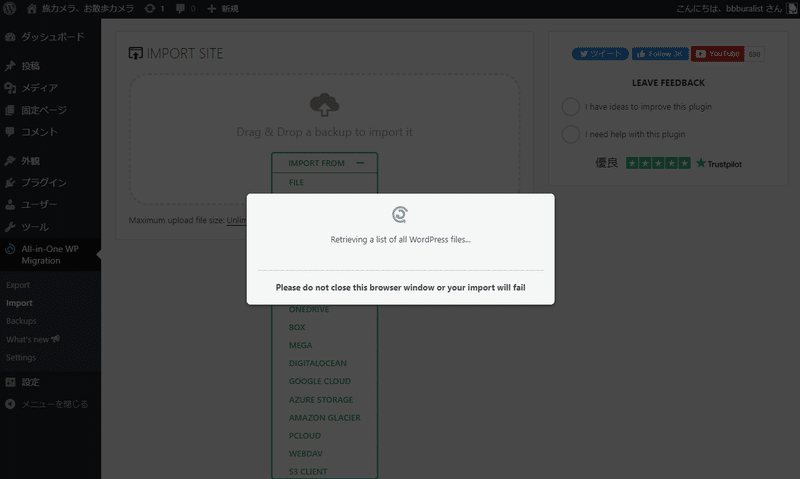Screen dimensions: 800x479
Task: Click the paintbrush icon beside 外観
Action: pyautogui.click(x=10, y=161)
